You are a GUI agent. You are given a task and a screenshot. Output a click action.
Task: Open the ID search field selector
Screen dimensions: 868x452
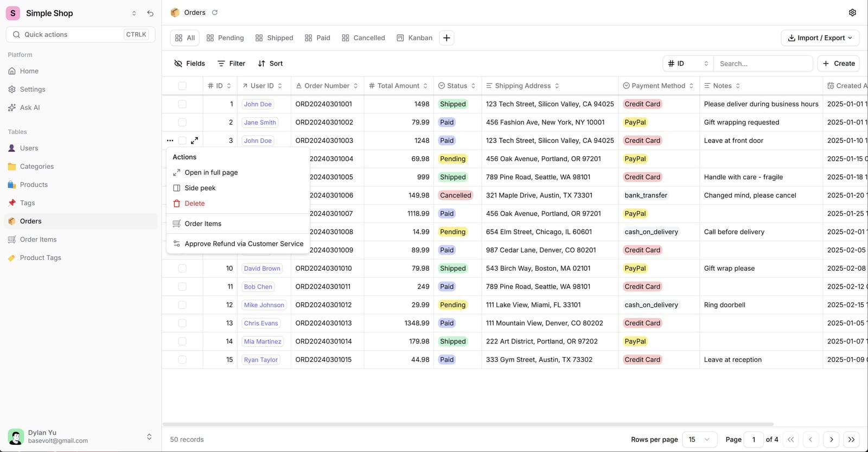(688, 63)
